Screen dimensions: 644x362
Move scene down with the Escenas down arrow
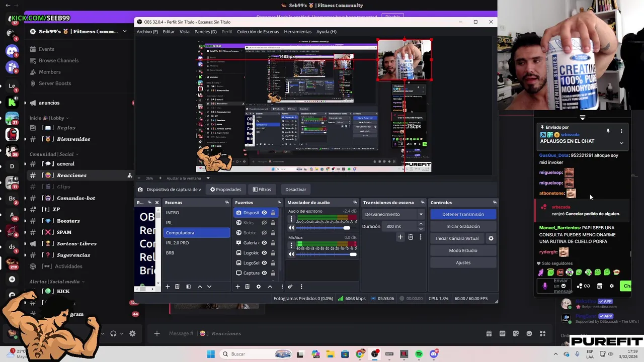[x=209, y=287]
